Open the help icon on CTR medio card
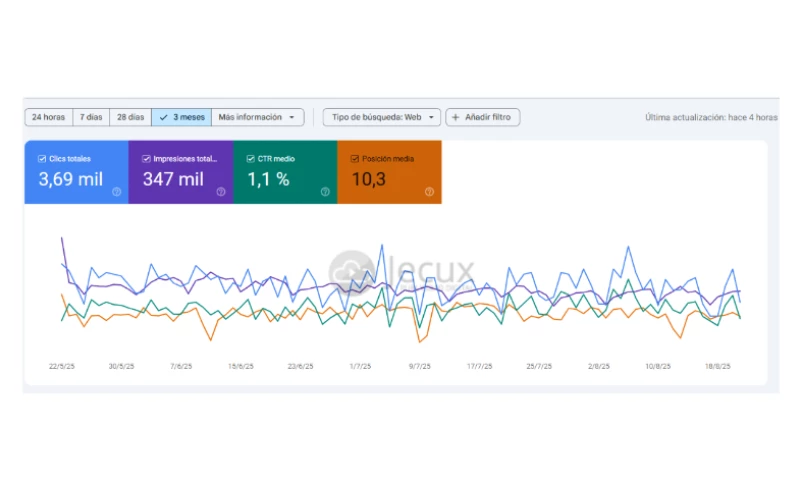Screen dimensions: 800x480 325,192
